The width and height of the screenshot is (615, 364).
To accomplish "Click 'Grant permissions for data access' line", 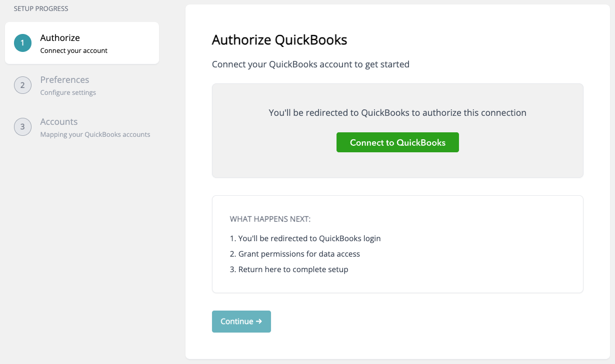I will coord(295,254).
